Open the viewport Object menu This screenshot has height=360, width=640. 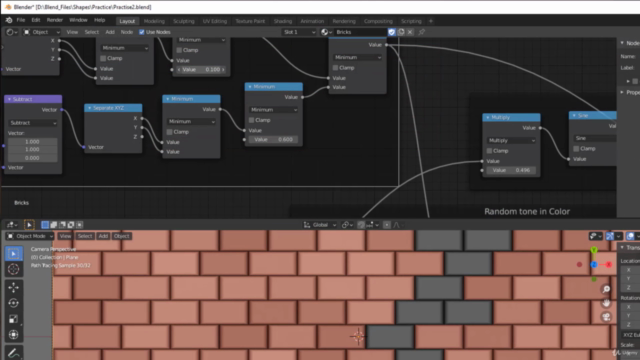point(121,236)
